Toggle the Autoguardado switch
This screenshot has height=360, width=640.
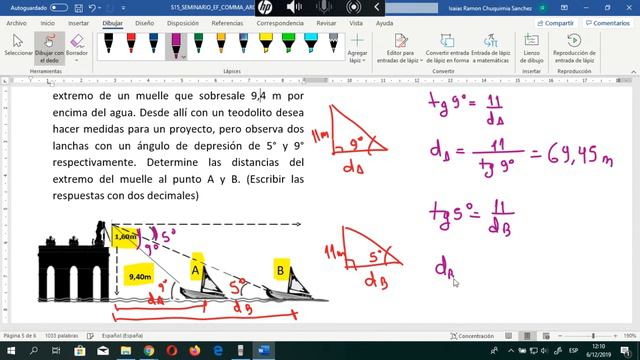click(x=59, y=8)
